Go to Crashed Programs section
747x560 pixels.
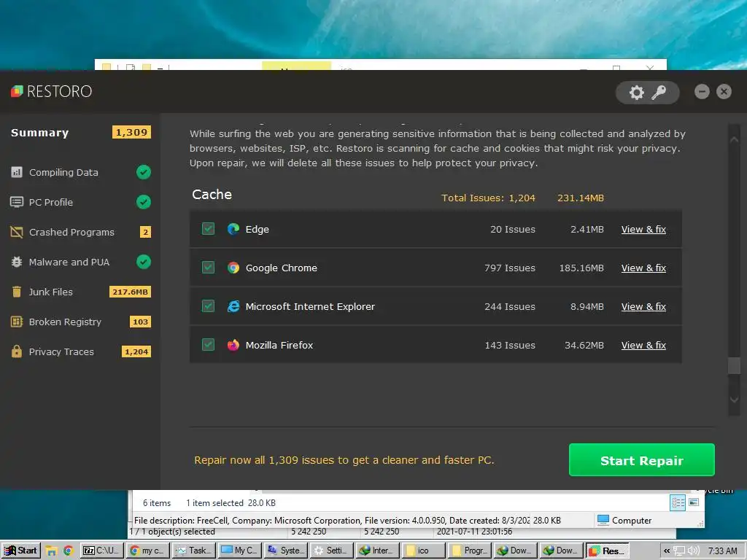(72, 233)
